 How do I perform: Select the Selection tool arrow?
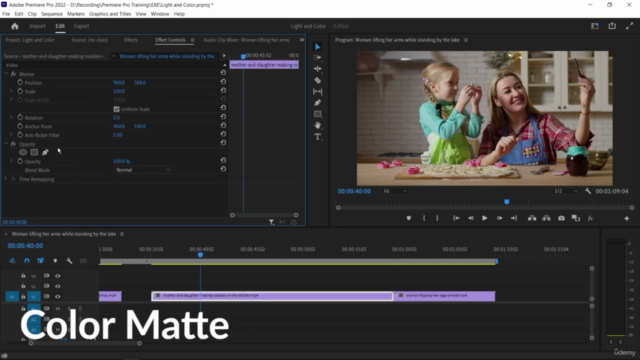point(318,47)
